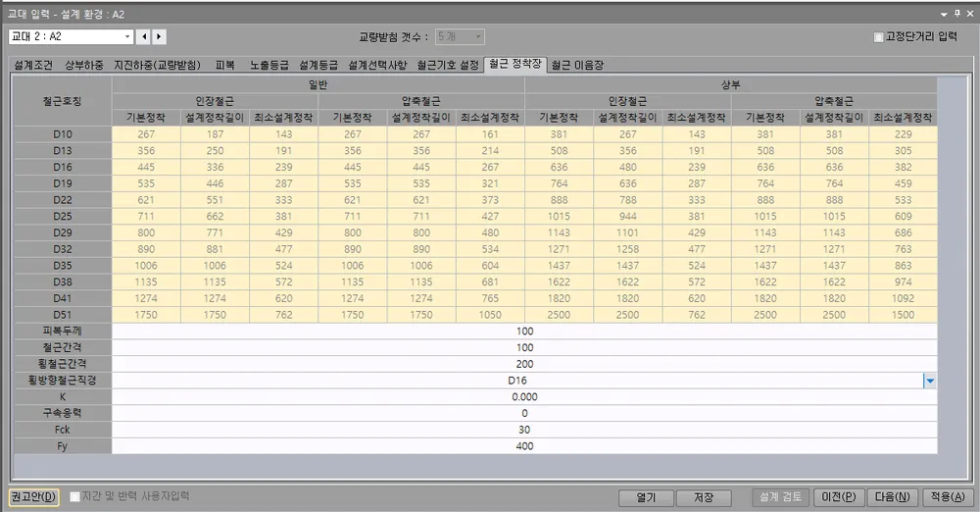Switch to the 설계조건 tab
Viewport: 980px width, 512px height.
tap(33, 65)
